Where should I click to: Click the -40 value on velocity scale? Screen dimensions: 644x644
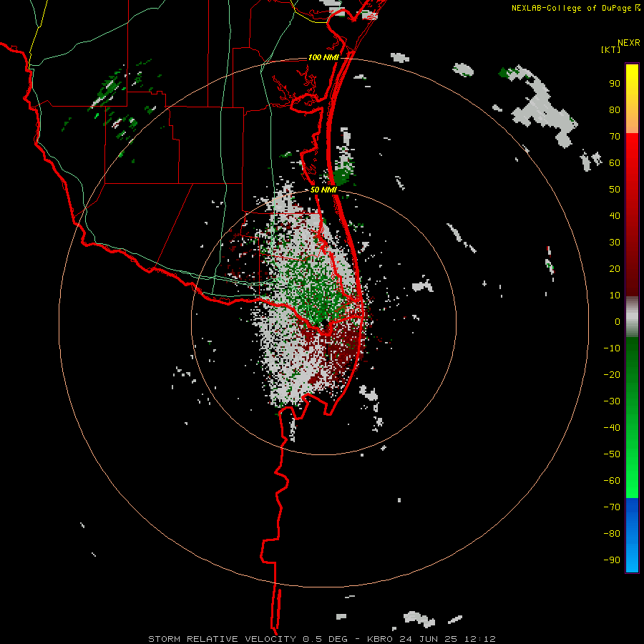pyautogui.click(x=612, y=428)
